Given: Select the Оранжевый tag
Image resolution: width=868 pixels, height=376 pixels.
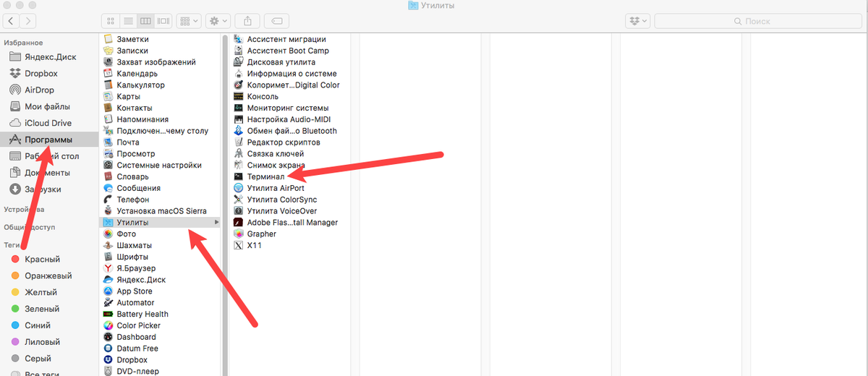Looking at the screenshot, I should click(x=49, y=275).
